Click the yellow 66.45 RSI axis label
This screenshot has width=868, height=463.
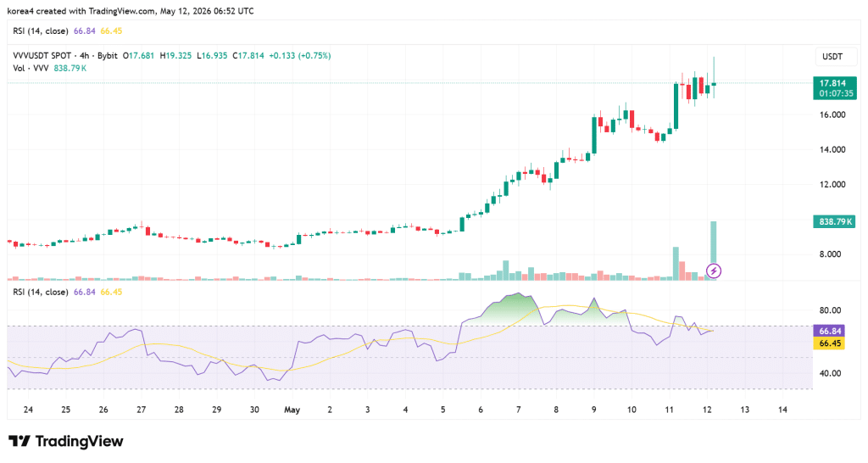tap(830, 343)
